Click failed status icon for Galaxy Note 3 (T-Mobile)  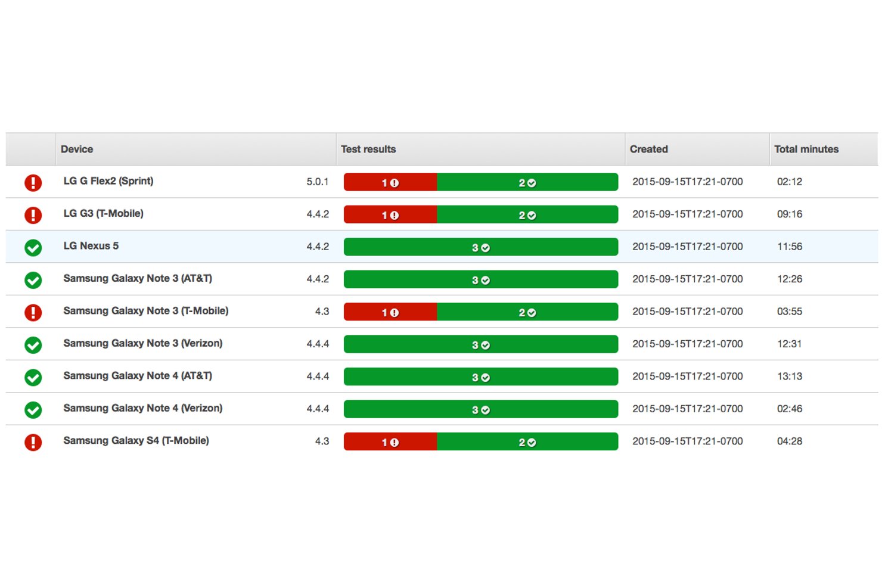click(x=33, y=312)
